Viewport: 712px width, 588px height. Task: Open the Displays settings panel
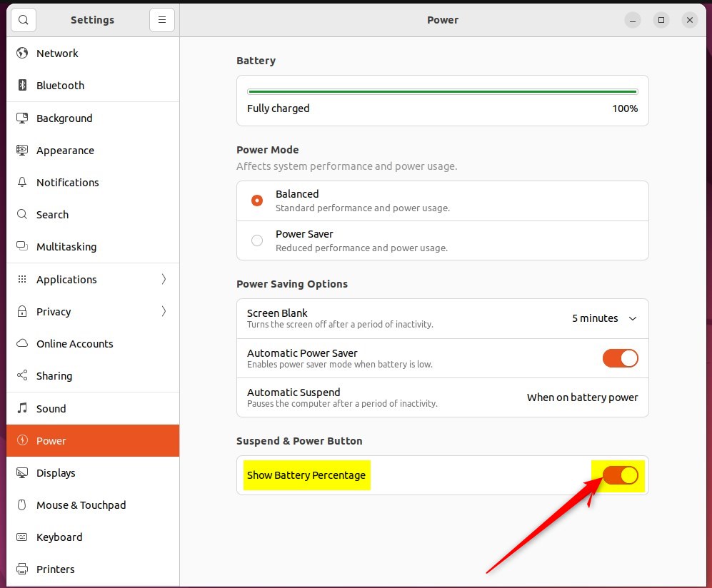coord(93,473)
